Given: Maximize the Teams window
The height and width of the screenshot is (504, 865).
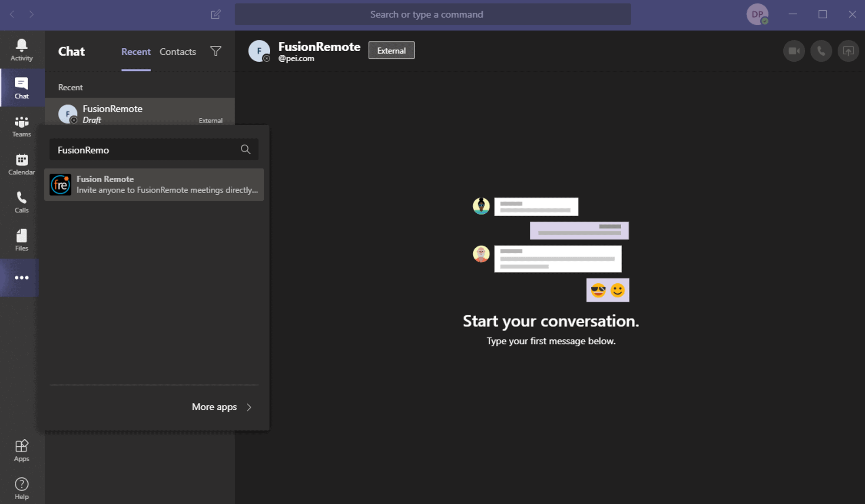Looking at the screenshot, I should [822, 14].
